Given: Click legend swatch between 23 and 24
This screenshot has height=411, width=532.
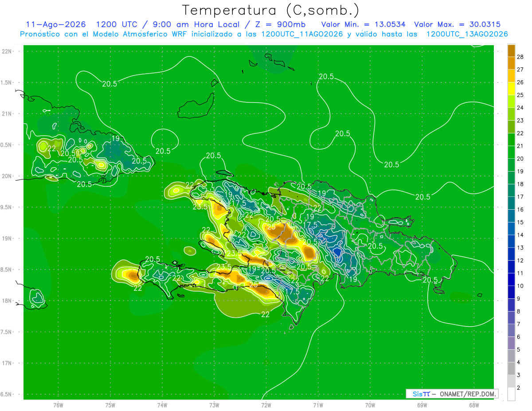Looking at the screenshot, I should click(x=511, y=114).
